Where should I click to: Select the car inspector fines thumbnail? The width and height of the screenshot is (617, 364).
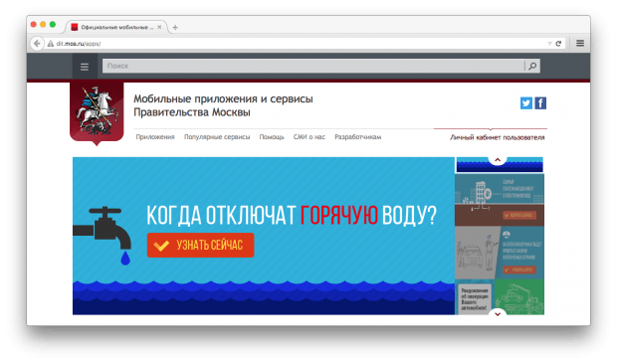500,253
